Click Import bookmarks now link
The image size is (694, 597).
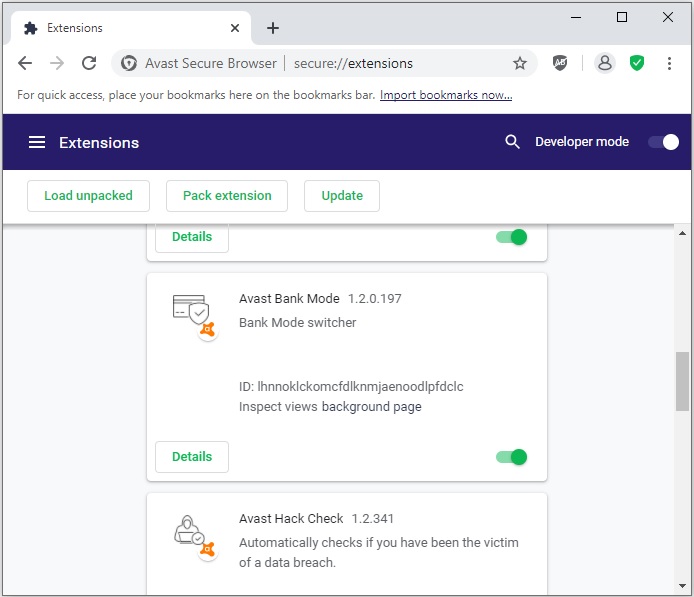446,95
